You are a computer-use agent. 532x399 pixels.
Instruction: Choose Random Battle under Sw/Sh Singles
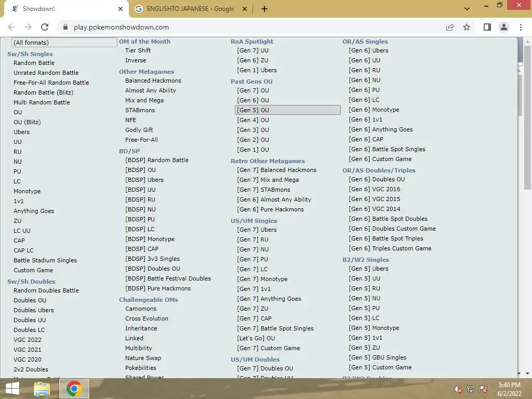tap(34, 63)
